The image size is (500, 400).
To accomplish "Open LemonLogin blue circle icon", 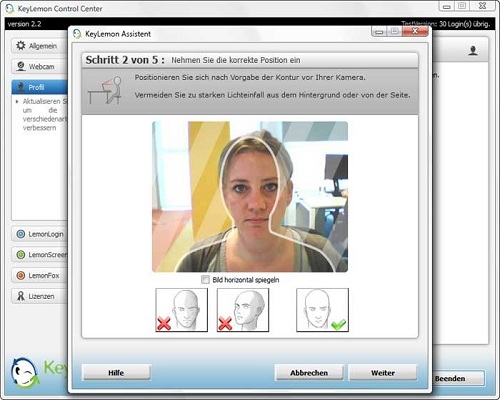I will click(21, 234).
